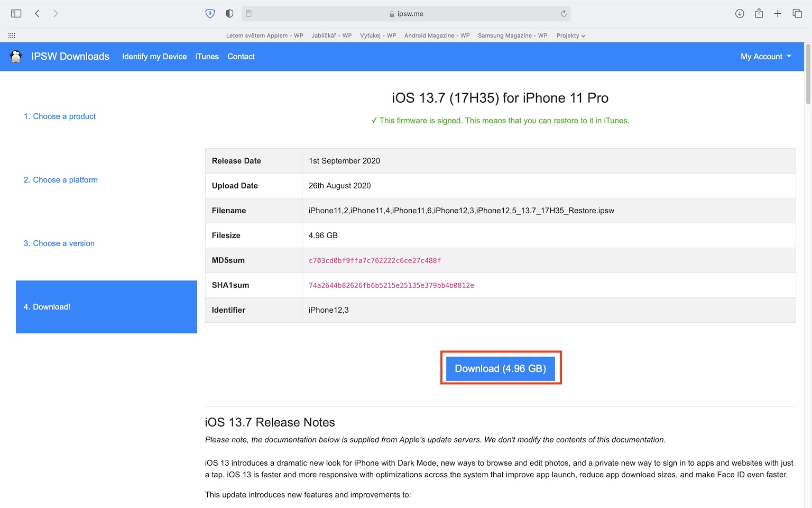Open Identify my Device page
This screenshot has height=508, width=812.
154,57
